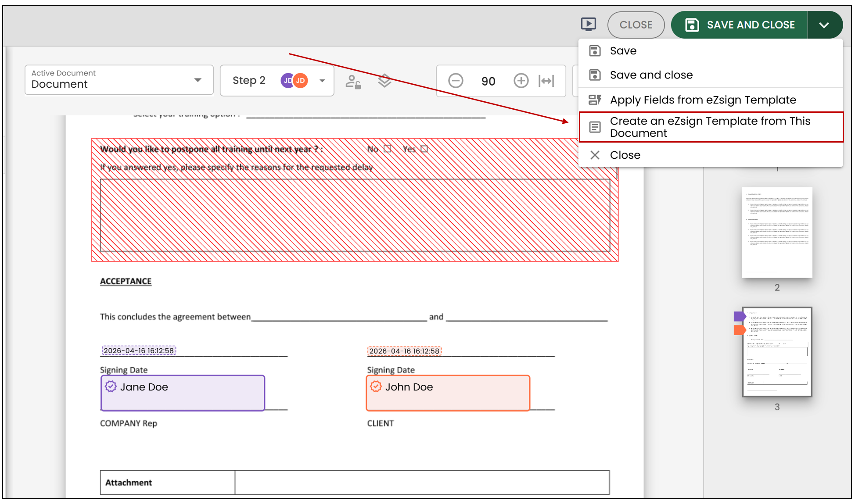Screen dimensions: 855x504
Task: Select Create an eZsign Template from This Document
Action: (711, 127)
